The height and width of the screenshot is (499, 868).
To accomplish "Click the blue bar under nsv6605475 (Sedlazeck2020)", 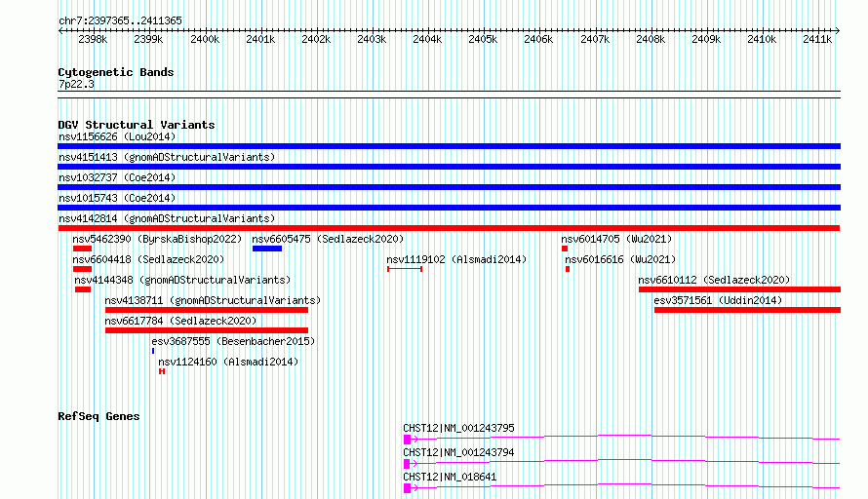I will pyautogui.click(x=267, y=249).
